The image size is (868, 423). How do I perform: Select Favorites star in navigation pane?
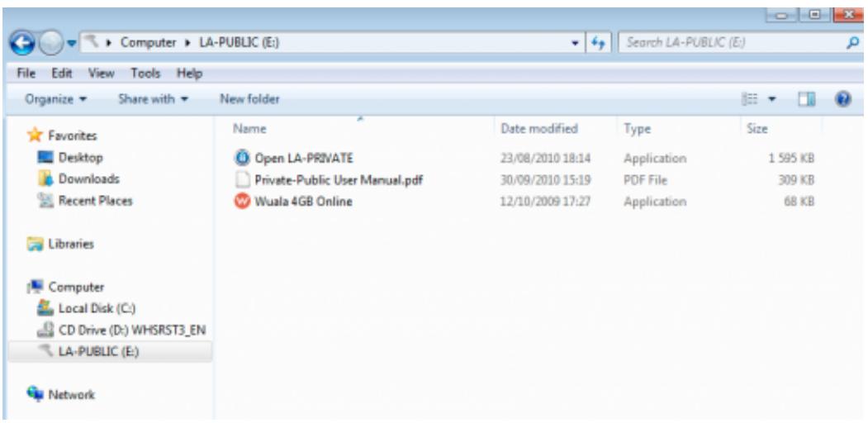(x=35, y=135)
